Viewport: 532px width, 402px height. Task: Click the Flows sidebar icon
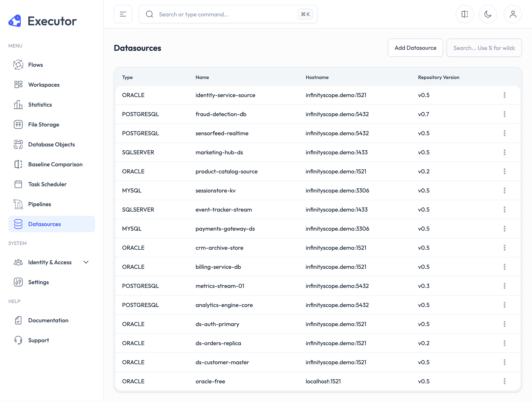pyautogui.click(x=18, y=65)
